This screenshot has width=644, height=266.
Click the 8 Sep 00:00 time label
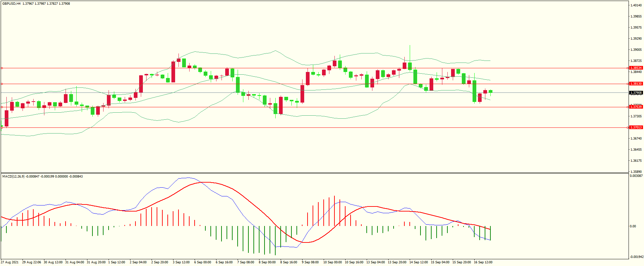[x=267, y=262]
